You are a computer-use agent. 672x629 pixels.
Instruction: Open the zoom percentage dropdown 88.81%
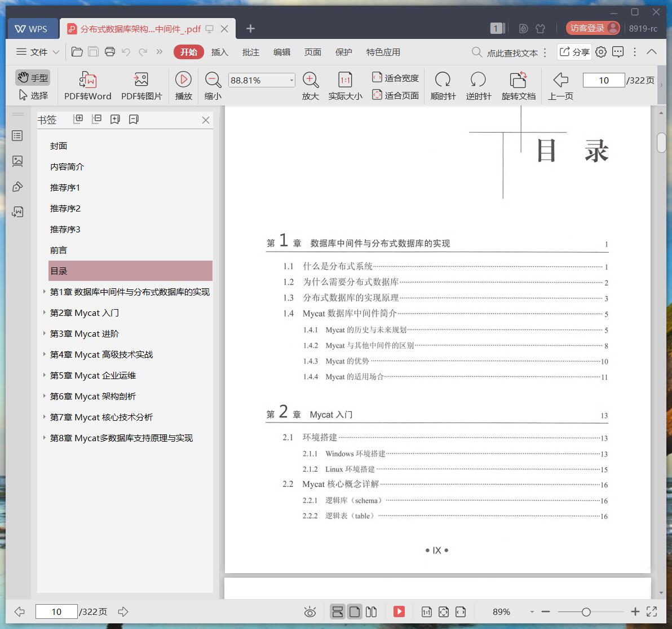291,80
